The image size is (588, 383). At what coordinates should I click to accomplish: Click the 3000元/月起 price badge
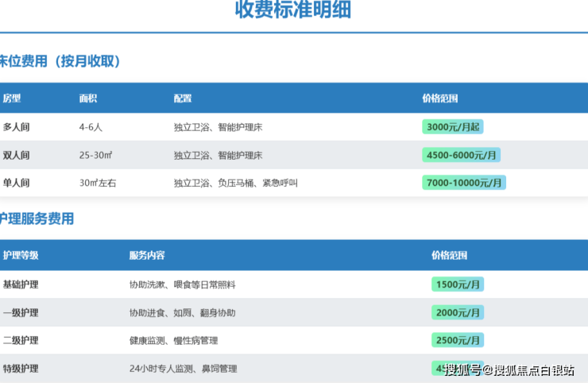pos(453,127)
